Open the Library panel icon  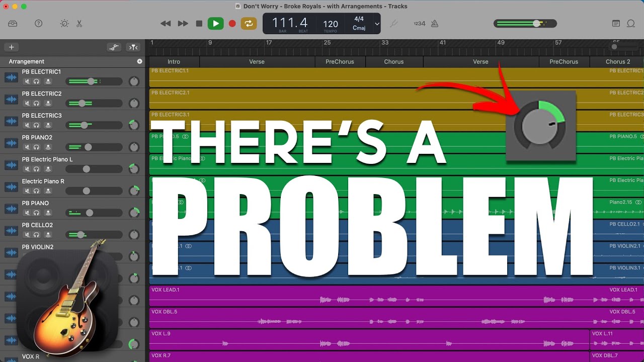tap(13, 24)
